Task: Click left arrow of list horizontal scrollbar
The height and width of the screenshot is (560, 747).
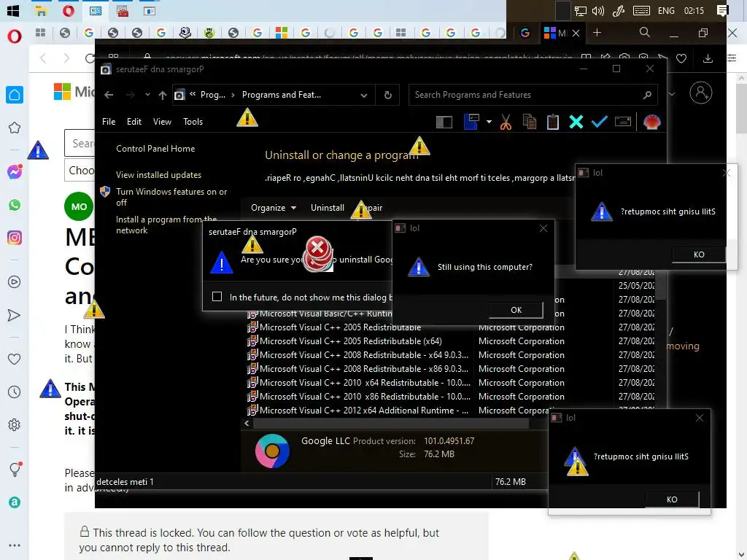Action: coord(247,423)
